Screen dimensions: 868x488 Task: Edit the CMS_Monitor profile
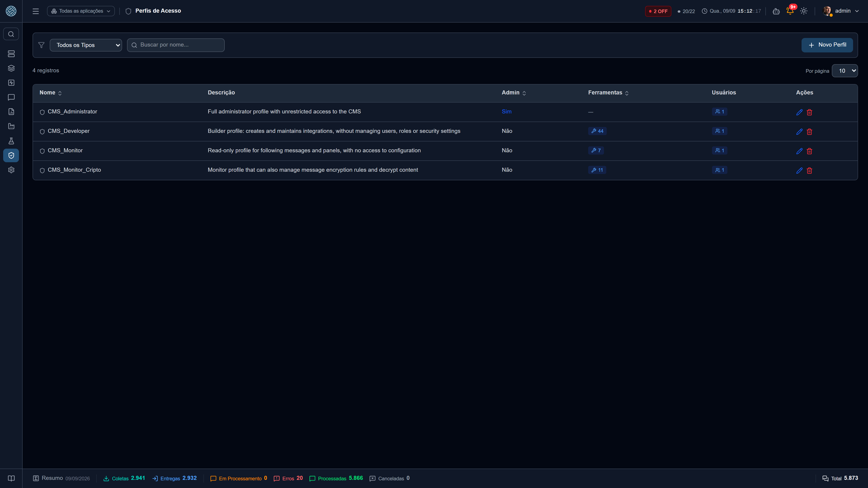click(x=799, y=151)
